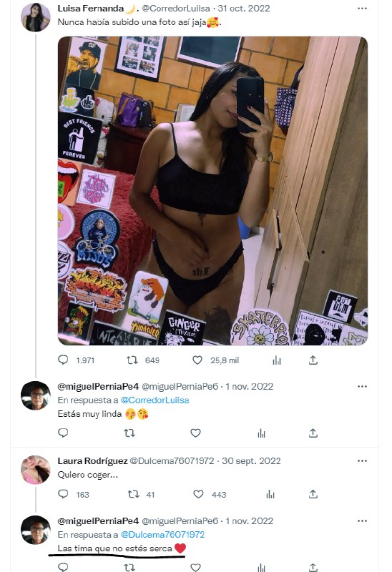Open the @CorredorLuiisa mention link
The image size is (392, 572).
[x=155, y=400]
